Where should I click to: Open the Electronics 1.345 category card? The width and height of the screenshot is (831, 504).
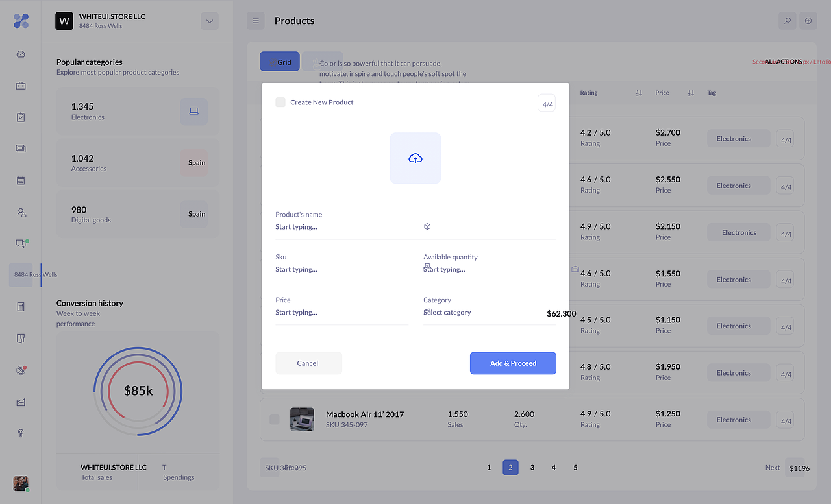coord(138,112)
